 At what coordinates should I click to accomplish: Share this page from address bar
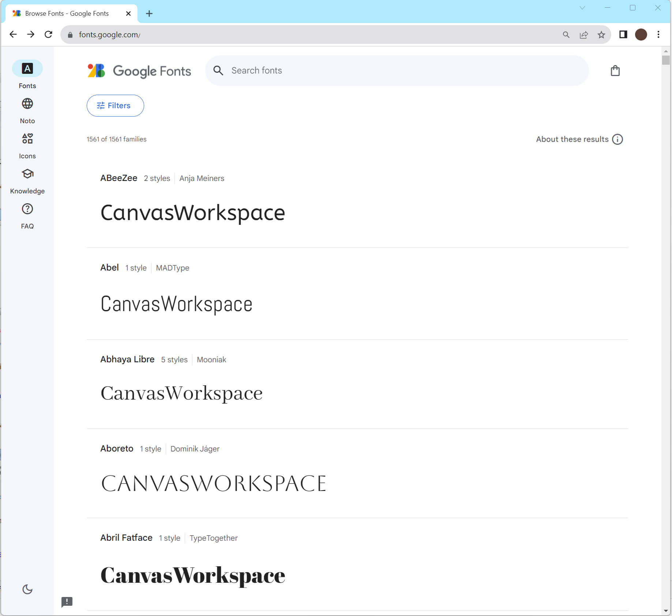[x=584, y=35]
